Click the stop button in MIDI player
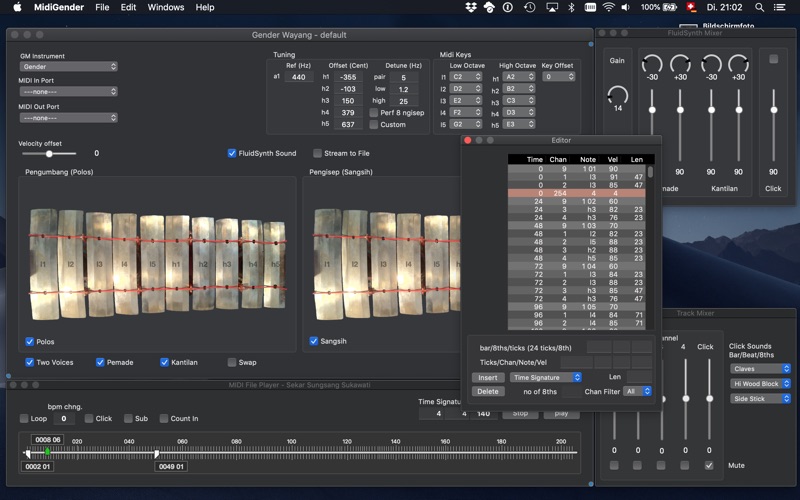The width and height of the screenshot is (800, 500). tap(520, 413)
